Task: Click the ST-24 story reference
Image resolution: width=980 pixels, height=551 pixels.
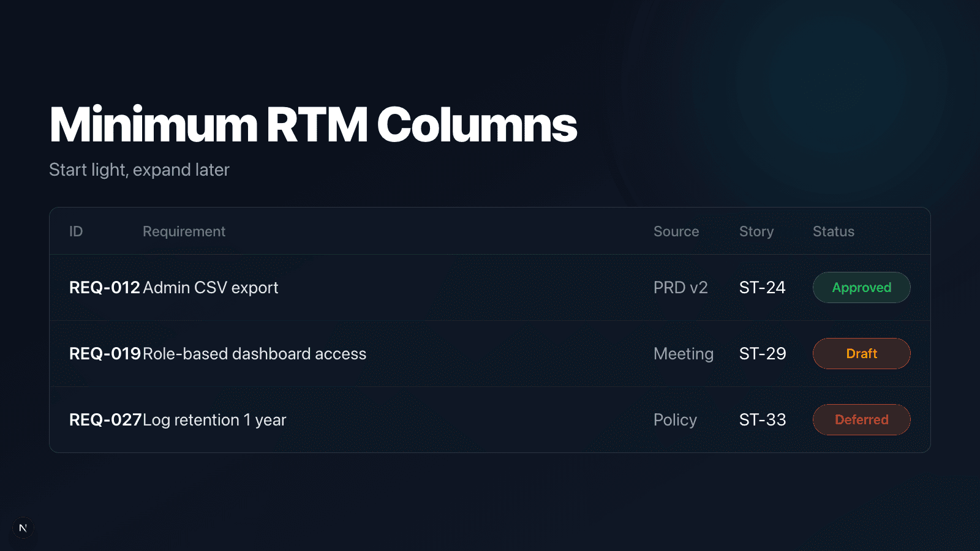Action: click(x=763, y=287)
